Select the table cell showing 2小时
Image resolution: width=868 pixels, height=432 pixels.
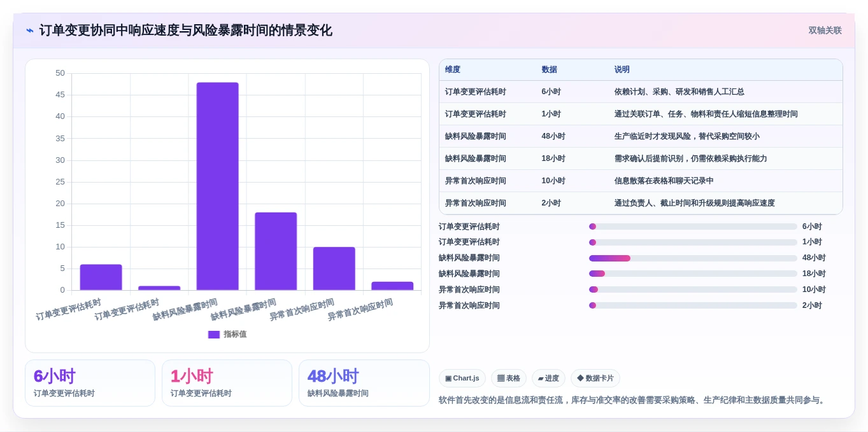[x=551, y=203]
